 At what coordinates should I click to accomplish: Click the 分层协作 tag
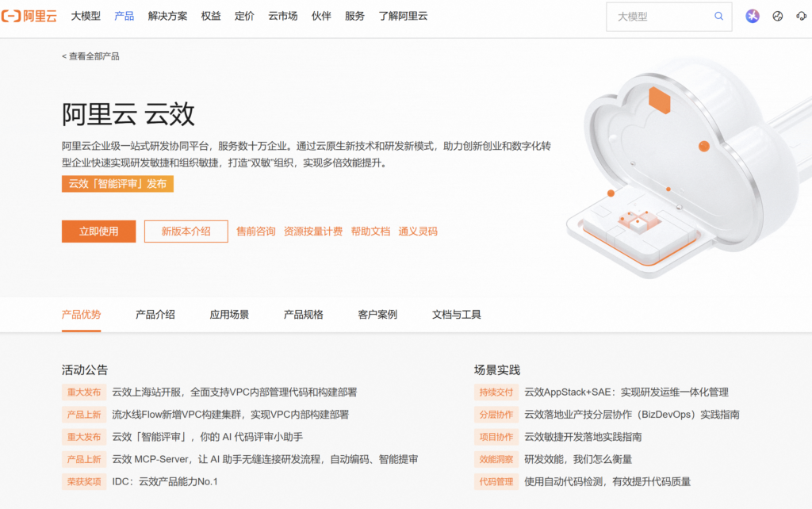(496, 414)
